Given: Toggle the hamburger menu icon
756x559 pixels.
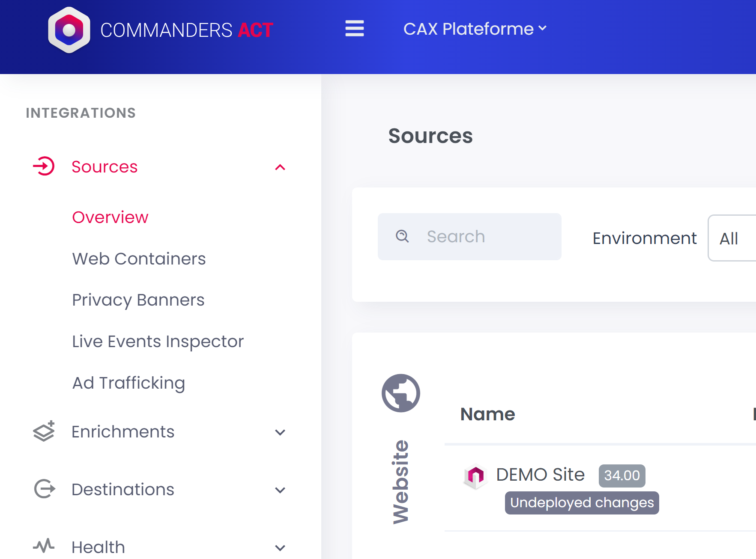Looking at the screenshot, I should click(354, 29).
